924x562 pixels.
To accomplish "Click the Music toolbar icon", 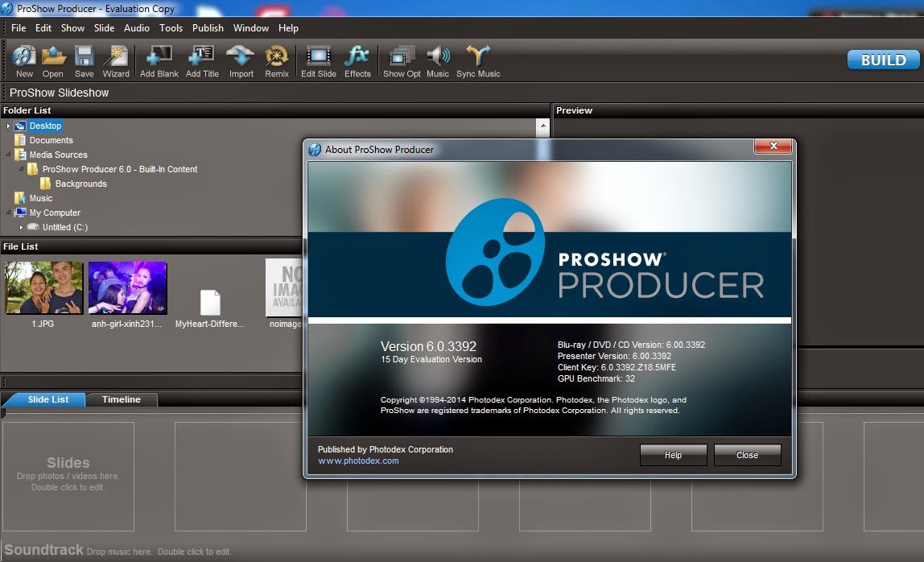I will click(x=437, y=61).
